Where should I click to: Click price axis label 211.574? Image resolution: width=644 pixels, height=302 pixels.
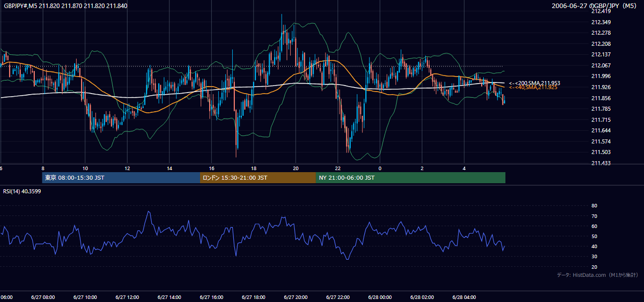pos(601,141)
